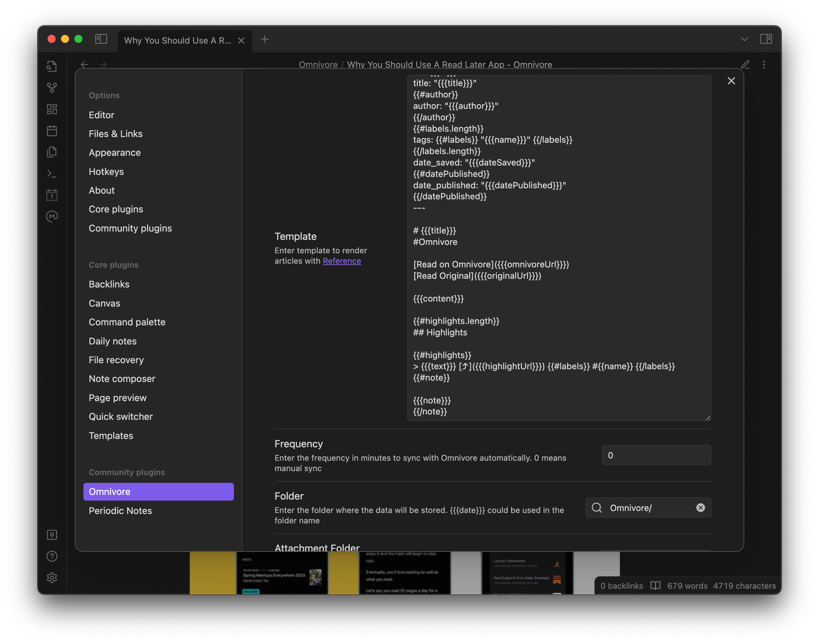The height and width of the screenshot is (644, 819).
Task: Click 4719 characters in status bar
Action: pyautogui.click(x=744, y=586)
